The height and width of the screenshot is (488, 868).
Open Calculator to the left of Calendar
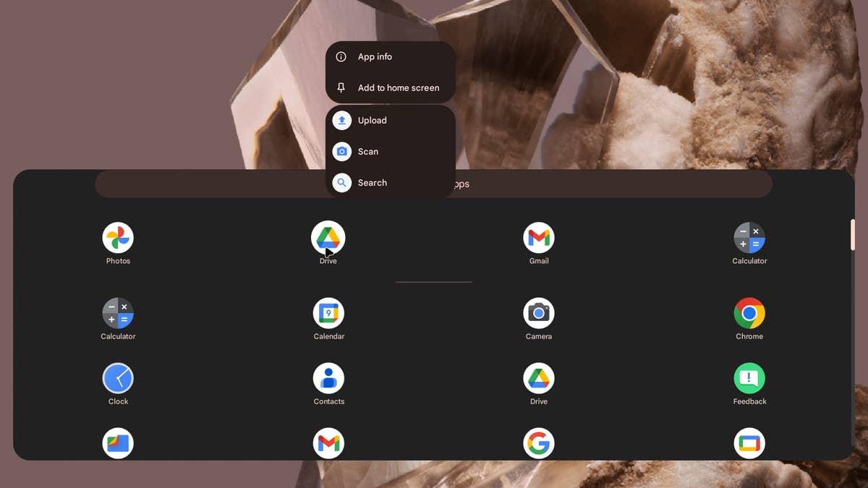pos(118,314)
